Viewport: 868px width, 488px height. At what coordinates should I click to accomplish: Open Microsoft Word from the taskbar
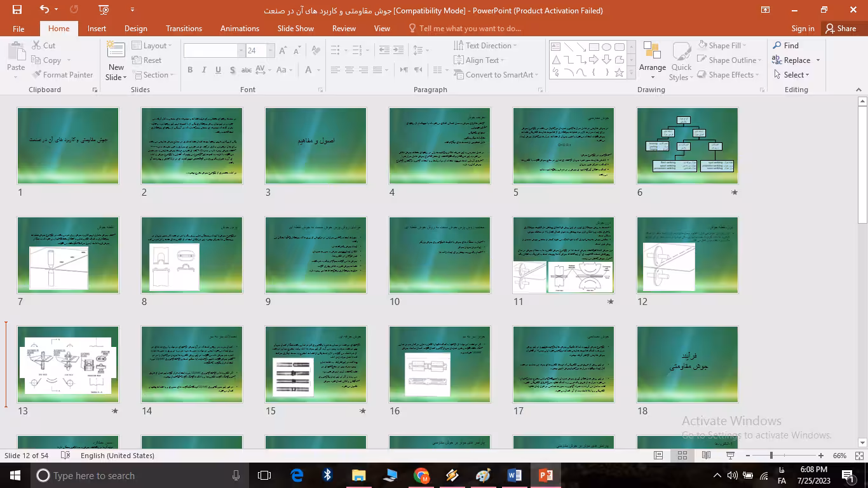click(514, 475)
